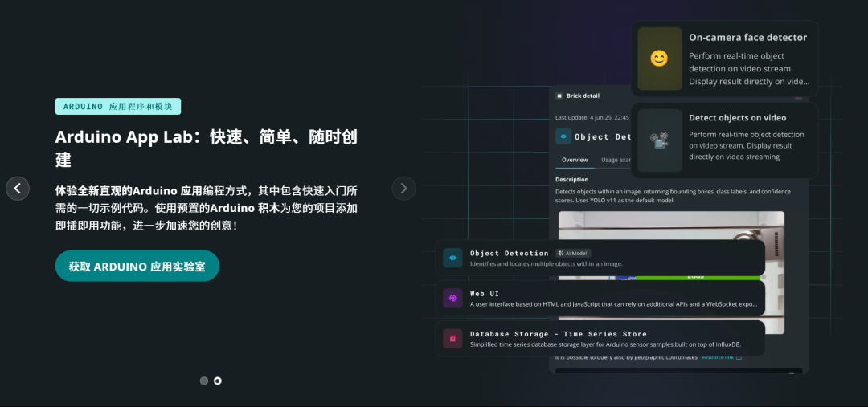Open the On-camera face detector card title

tap(748, 38)
